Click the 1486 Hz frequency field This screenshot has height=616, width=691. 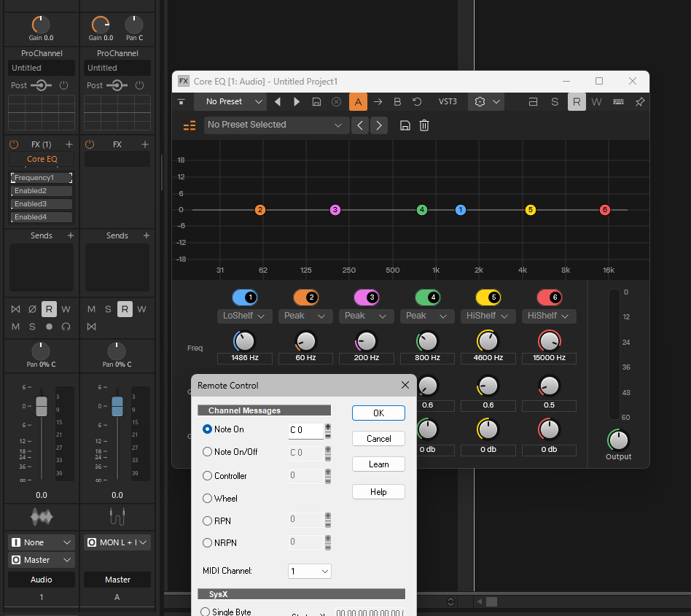point(245,358)
